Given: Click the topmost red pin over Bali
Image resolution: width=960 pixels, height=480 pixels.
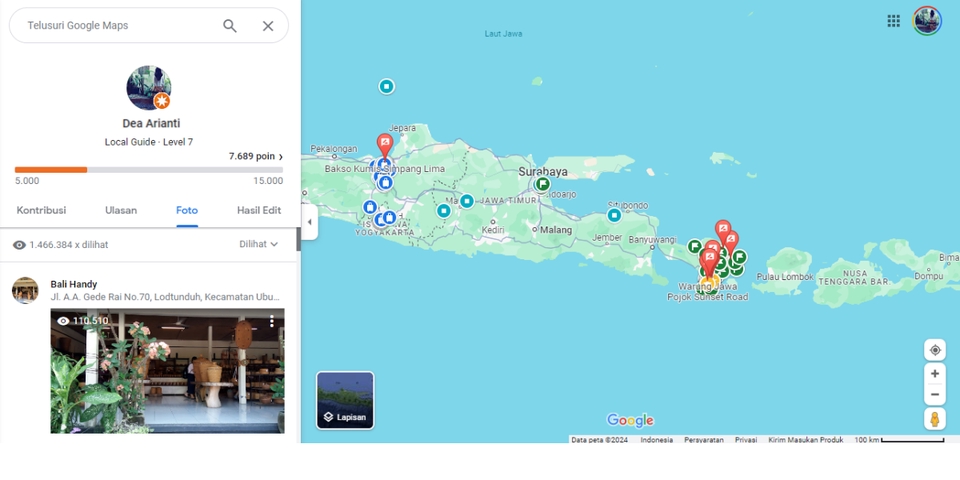Looking at the screenshot, I should tap(723, 231).
